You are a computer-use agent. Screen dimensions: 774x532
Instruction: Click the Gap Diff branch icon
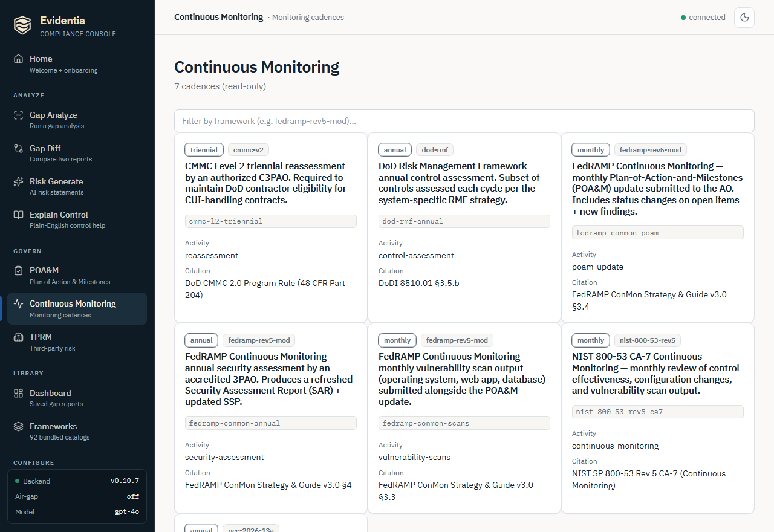click(x=19, y=148)
